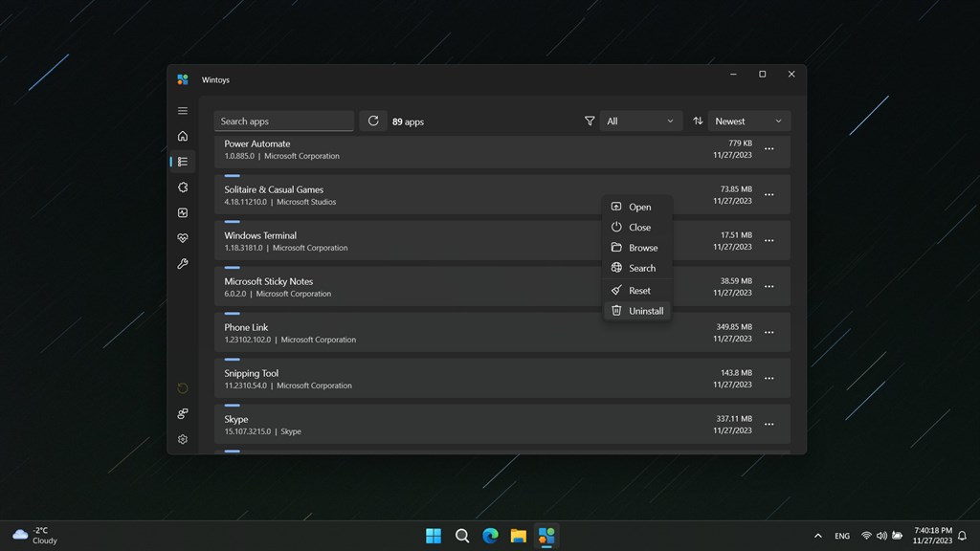
Task: Open the ENG language indicator
Action: pos(842,536)
